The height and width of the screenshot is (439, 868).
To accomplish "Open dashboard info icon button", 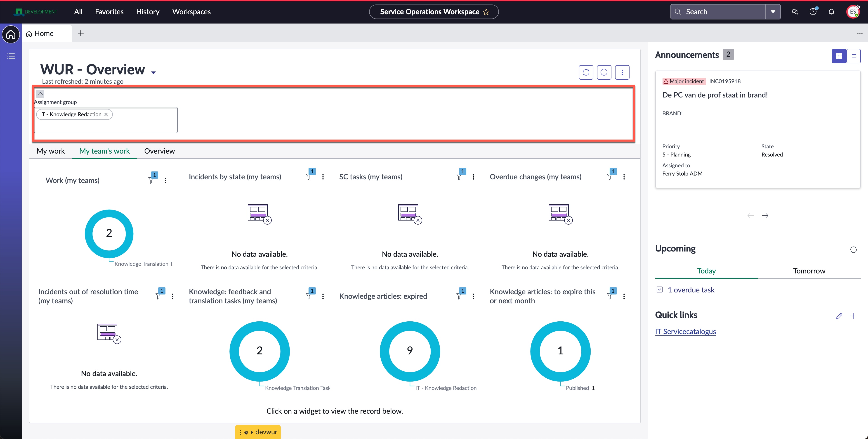I will [604, 72].
